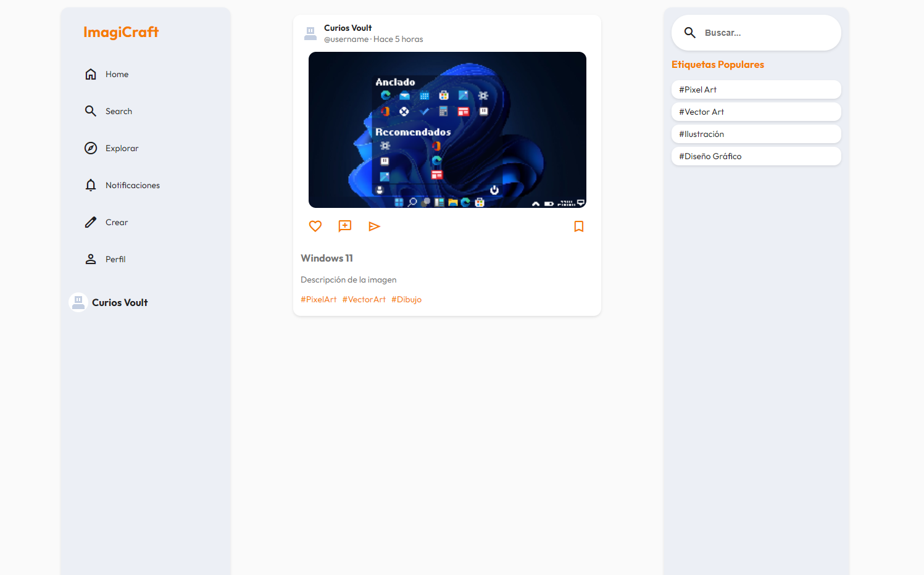The height and width of the screenshot is (575, 924).
Task: Click the post author avatar icon
Action: [310, 33]
